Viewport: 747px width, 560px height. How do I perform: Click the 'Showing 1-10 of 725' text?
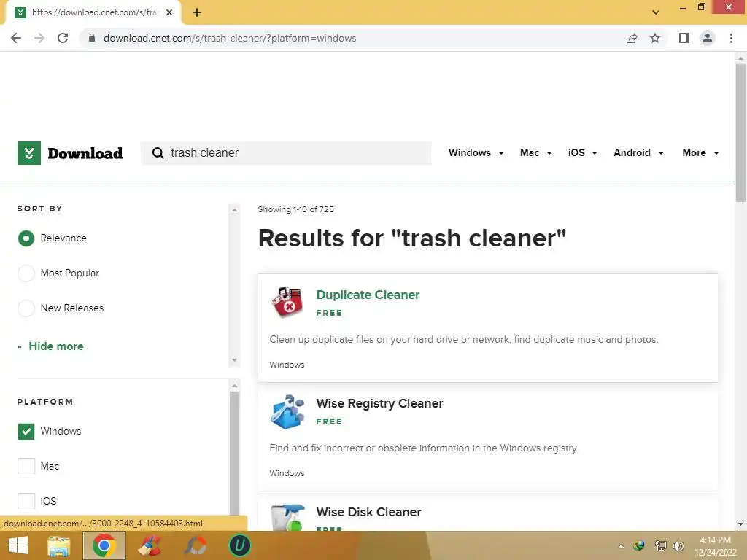click(x=296, y=209)
